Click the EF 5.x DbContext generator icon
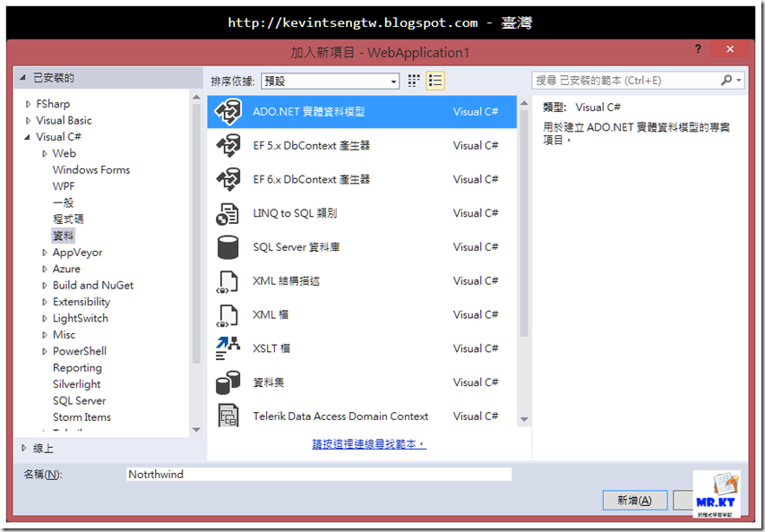 tap(228, 145)
